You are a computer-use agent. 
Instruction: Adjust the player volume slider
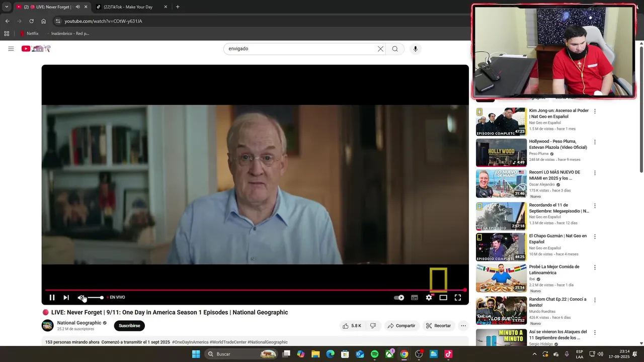96,298
